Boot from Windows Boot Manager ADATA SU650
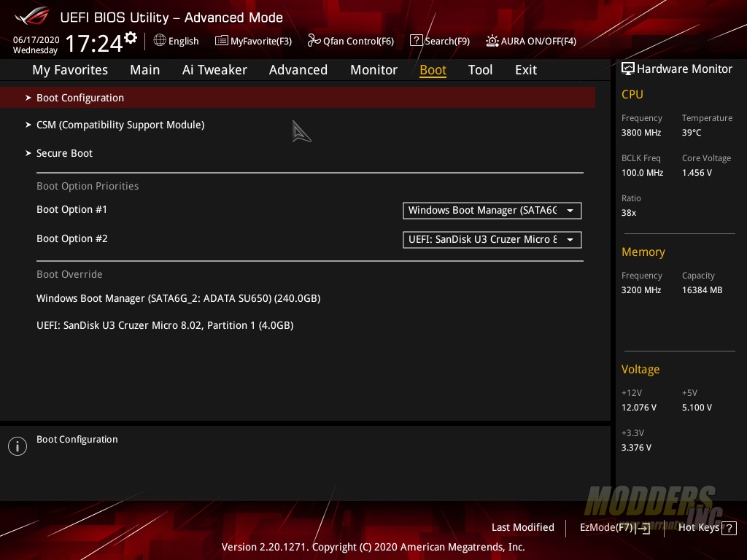 [x=178, y=298]
